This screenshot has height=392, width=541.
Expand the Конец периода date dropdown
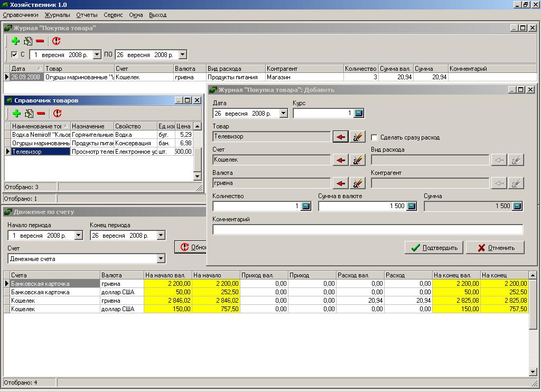(161, 236)
